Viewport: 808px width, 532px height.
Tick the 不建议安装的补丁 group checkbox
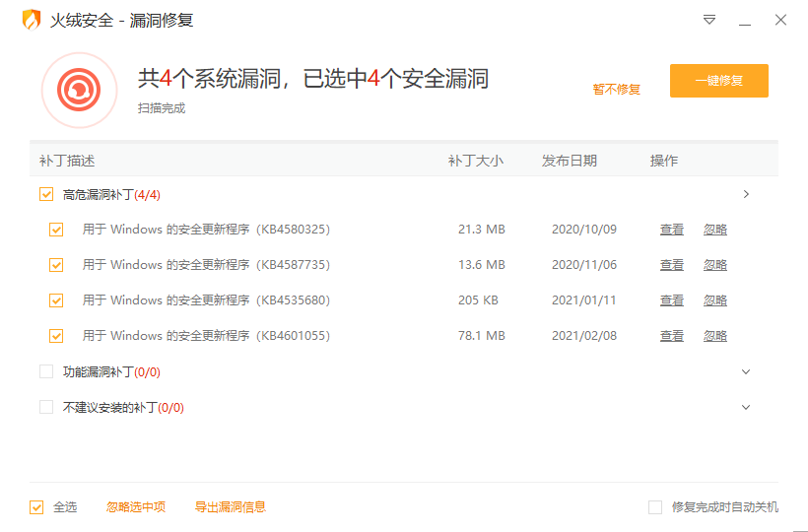[46, 407]
